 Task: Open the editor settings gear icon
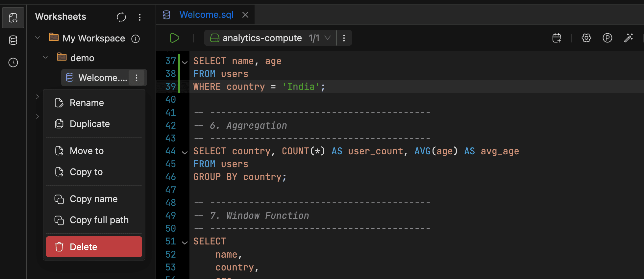[586, 38]
